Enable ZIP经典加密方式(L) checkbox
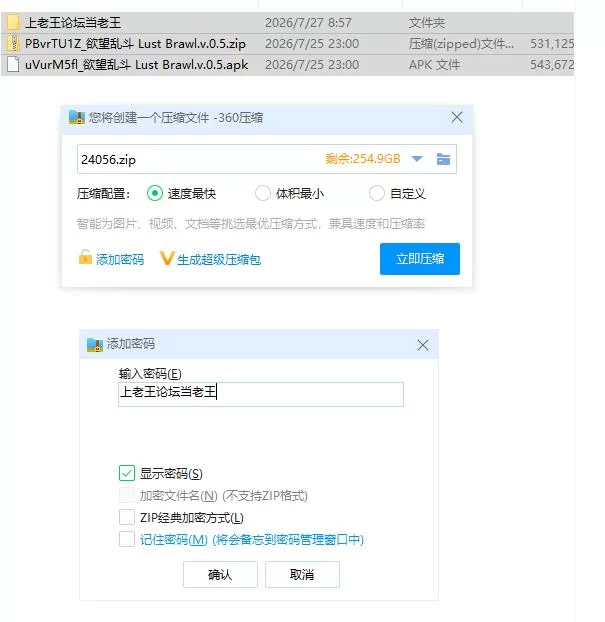 coord(127,517)
